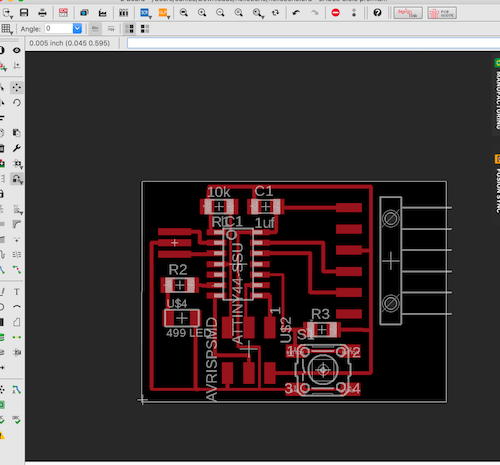This screenshot has height=465, width=500.
Task: Run a ULP with the orange icon
Action: point(163,13)
